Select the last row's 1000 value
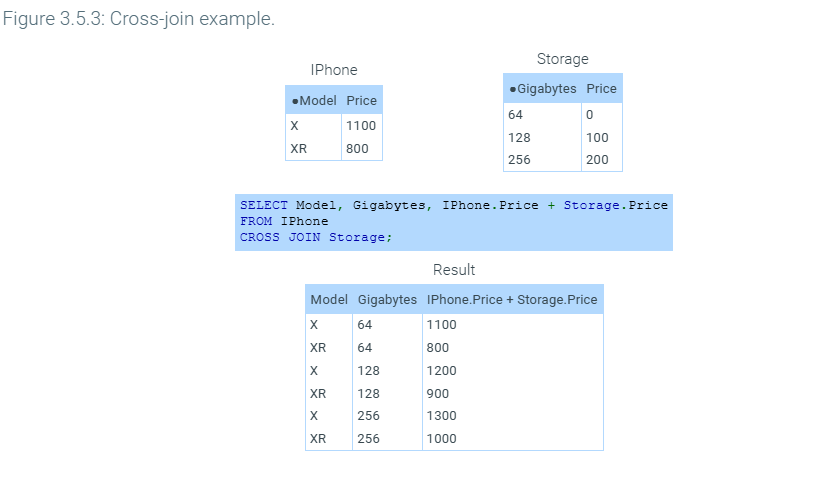This screenshot has height=480, width=823. 441,439
